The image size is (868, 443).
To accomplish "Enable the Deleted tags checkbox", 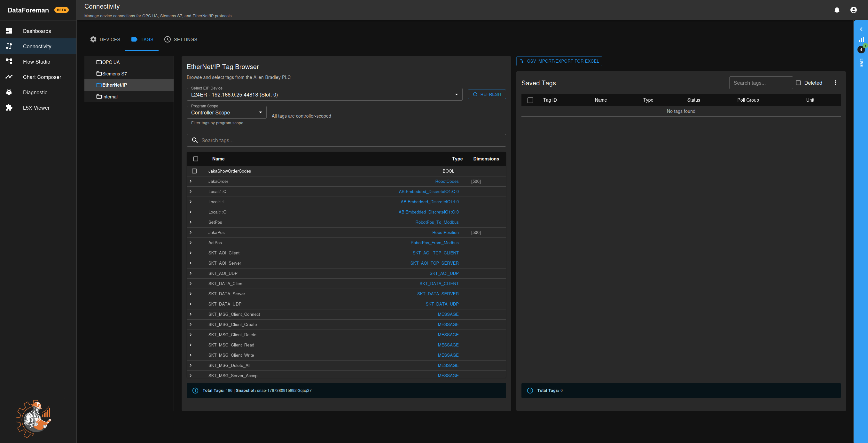I will click(x=798, y=83).
